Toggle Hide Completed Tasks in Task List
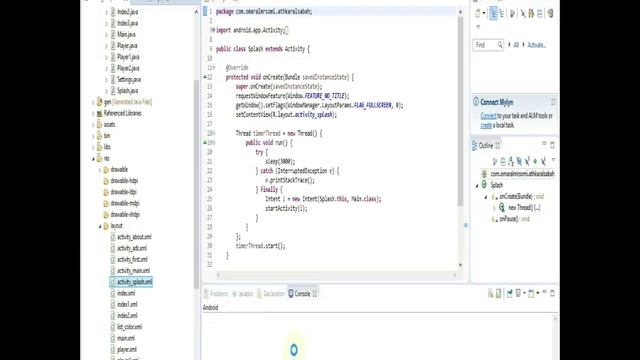This screenshot has height=360, width=640. [523, 14]
